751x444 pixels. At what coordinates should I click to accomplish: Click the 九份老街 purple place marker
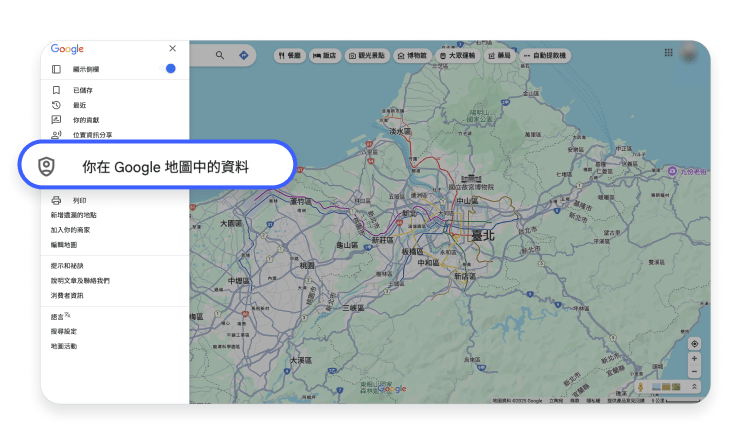[672, 171]
